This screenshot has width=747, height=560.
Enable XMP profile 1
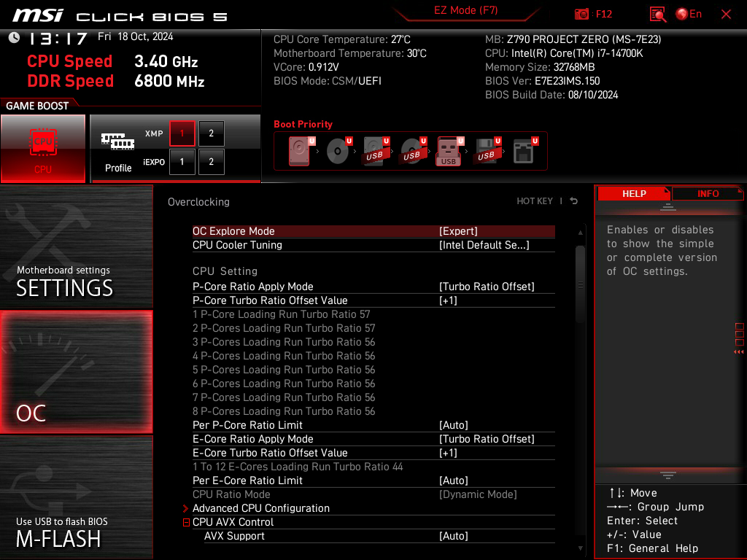pyautogui.click(x=182, y=133)
